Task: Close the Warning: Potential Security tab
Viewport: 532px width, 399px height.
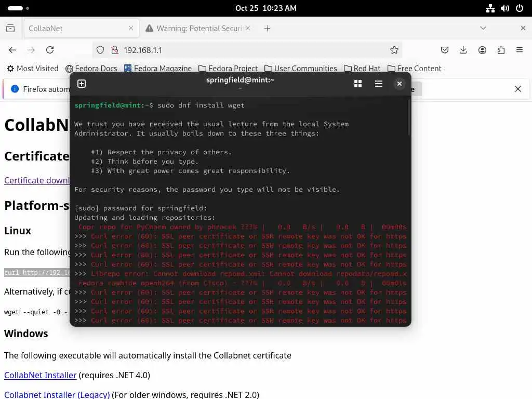Action: pyautogui.click(x=248, y=28)
